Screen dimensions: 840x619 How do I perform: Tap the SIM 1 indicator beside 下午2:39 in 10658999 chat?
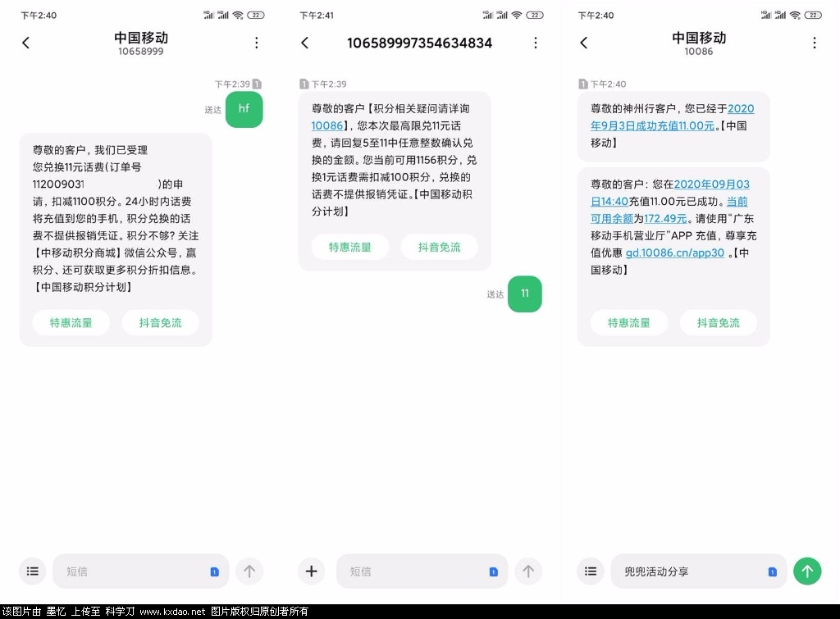click(257, 84)
